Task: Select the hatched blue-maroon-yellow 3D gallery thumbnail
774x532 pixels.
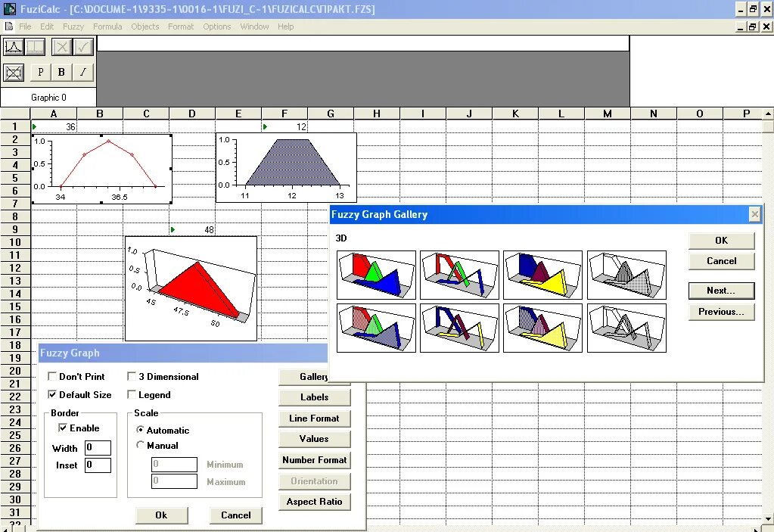Action: click(543, 328)
